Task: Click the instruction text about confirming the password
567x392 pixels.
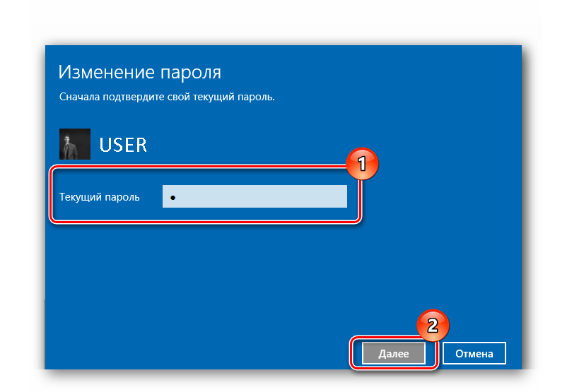Action: pyautogui.click(x=166, y=97)
